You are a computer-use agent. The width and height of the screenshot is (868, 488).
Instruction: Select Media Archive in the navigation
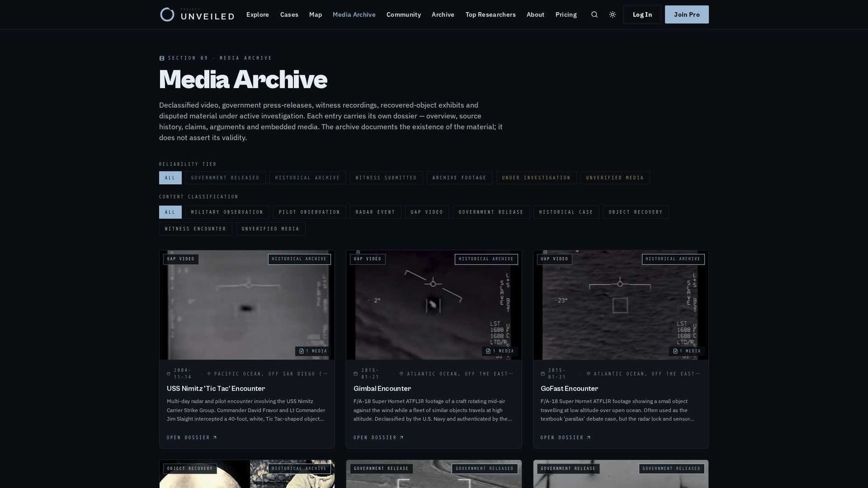(354, 14)
